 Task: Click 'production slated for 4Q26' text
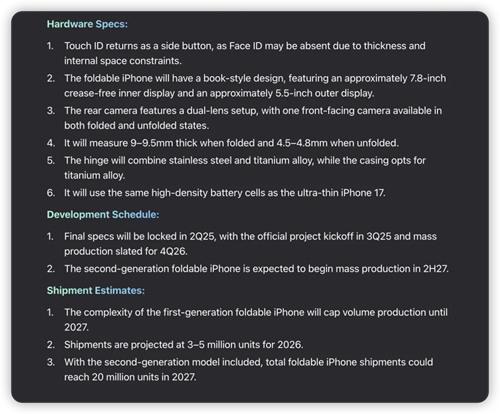pyautogui.click(x=126, y=251)
